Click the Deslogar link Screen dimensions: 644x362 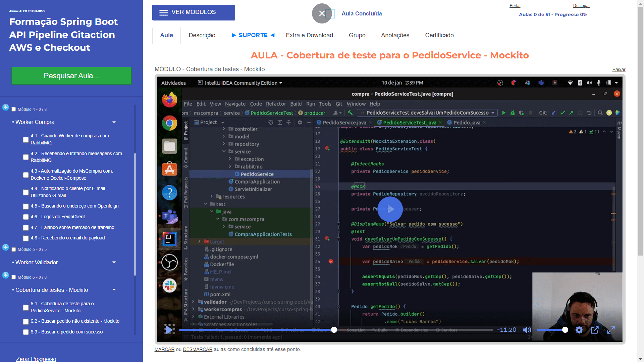(581, 6)
